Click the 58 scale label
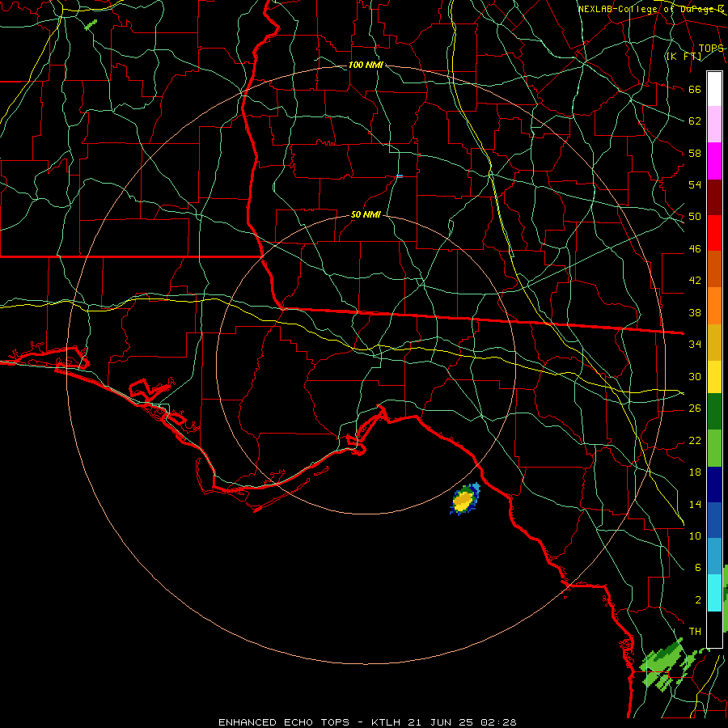The width and height of the screenshot is (728, 728). 695,153
